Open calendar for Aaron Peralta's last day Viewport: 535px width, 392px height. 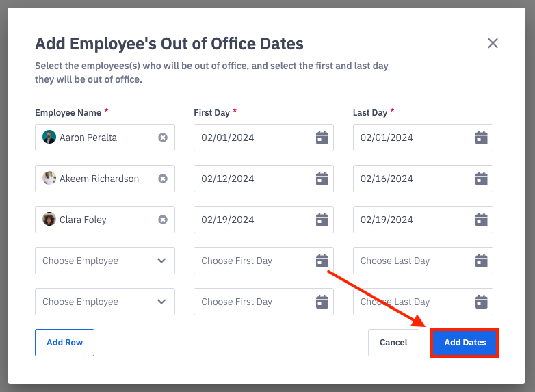[x=481, y=138]
